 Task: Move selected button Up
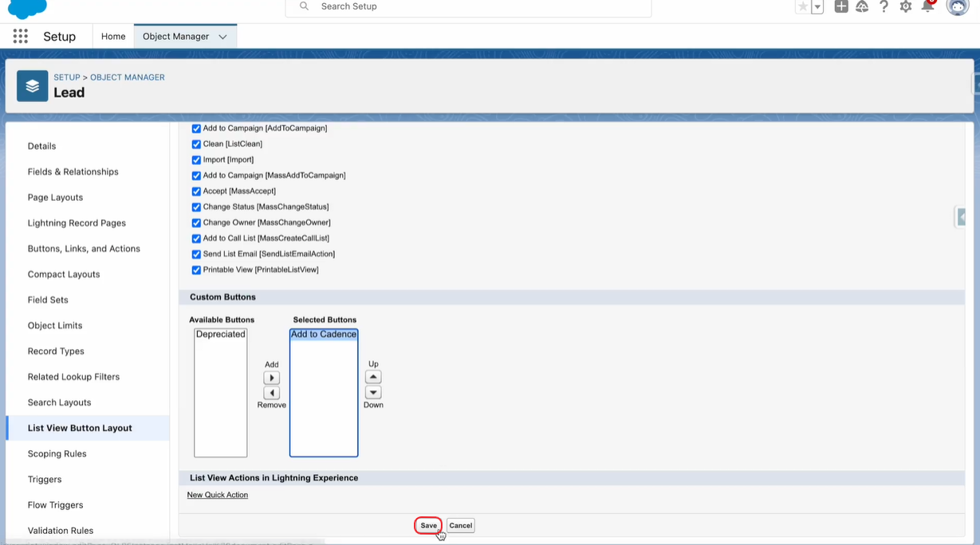tap(373, 377)
